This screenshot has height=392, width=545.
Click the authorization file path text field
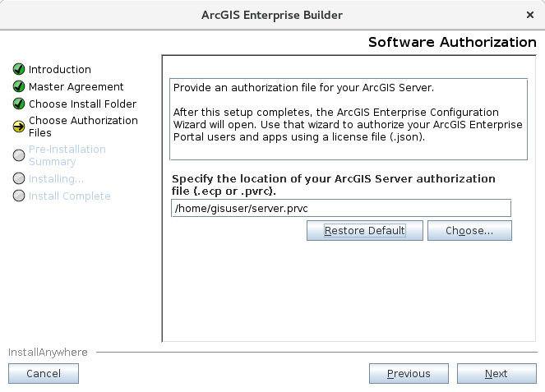pyautogui.click(x=340, y=208)
